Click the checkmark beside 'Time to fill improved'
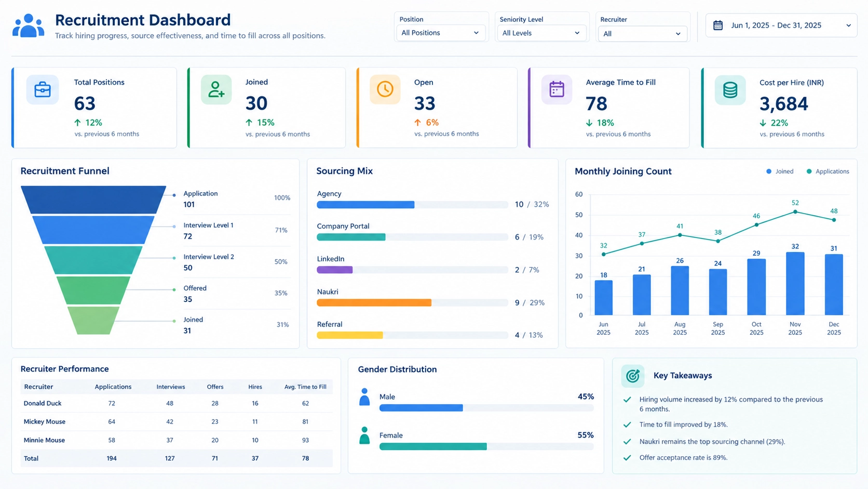Viewport: 868px width, 489px height. (x=627, y=425)
